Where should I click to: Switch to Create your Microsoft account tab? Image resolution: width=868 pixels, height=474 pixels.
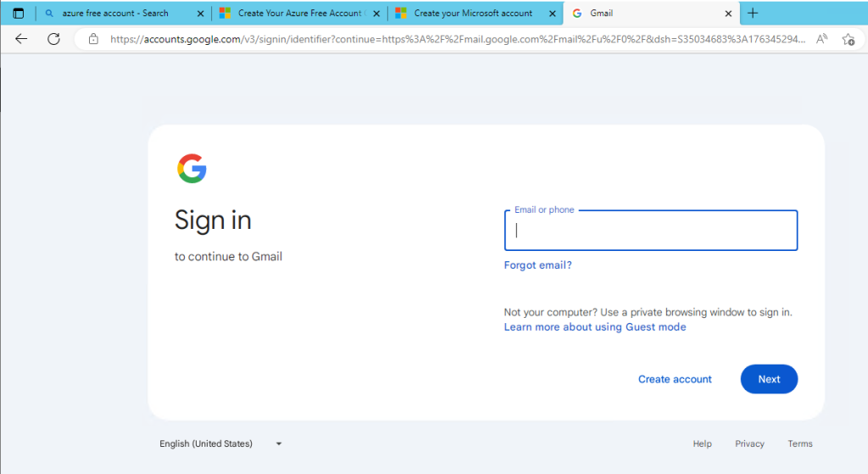click(x=472, y=14)
